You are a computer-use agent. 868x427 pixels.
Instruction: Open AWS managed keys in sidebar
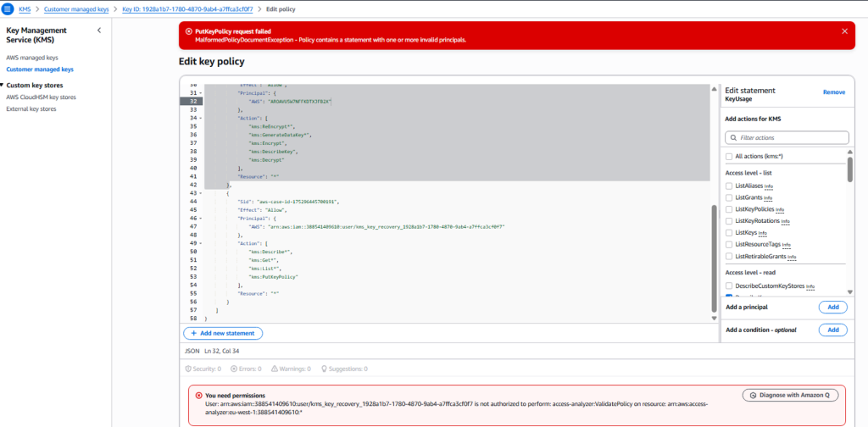tap(32, 58)
